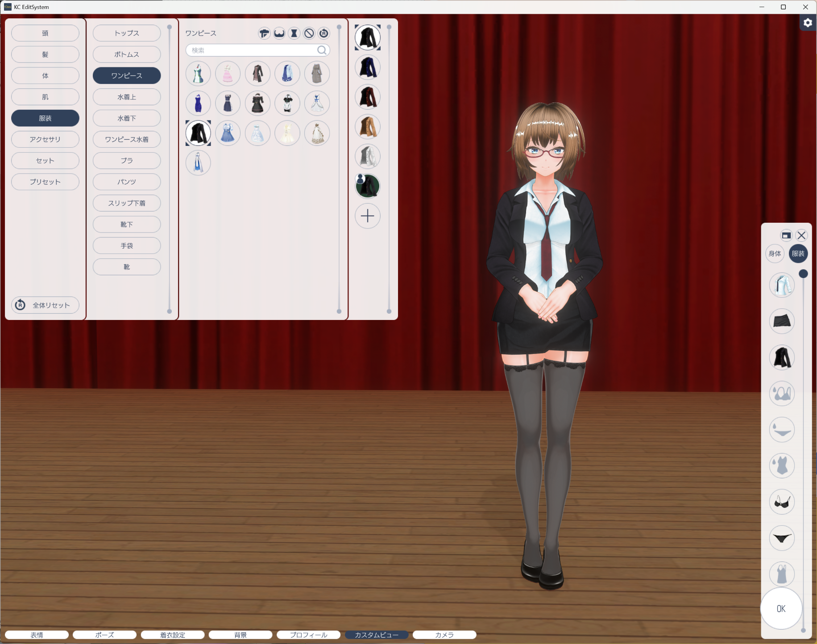Viewport: 817px width, 644px height.
Task: Select the トップス subcategory
Action: pos(127,33)
